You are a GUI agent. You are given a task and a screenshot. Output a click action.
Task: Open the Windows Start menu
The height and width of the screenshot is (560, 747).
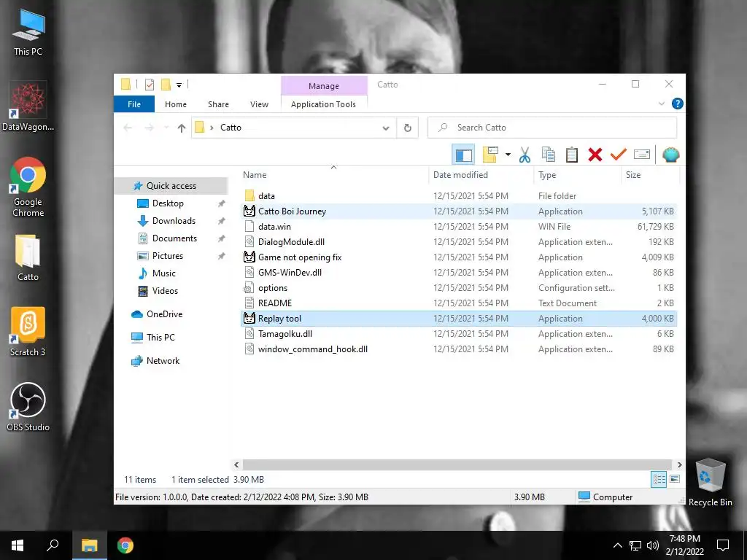[18, 545]
